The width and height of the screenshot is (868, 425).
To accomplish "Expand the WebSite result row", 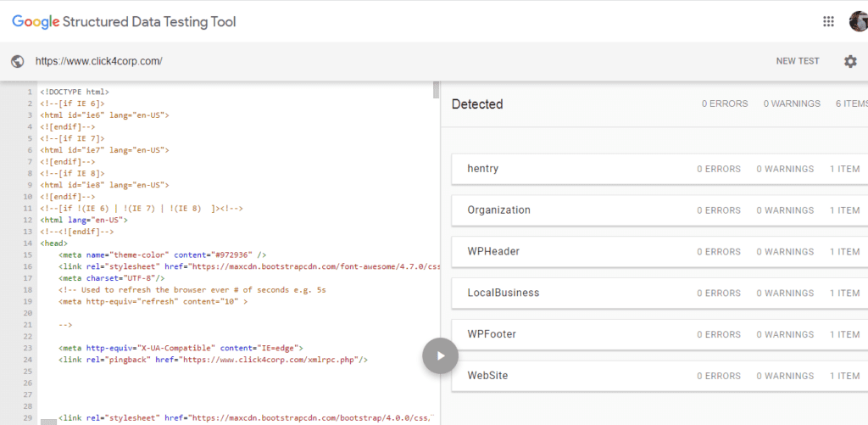I will (x=659, y=376).
